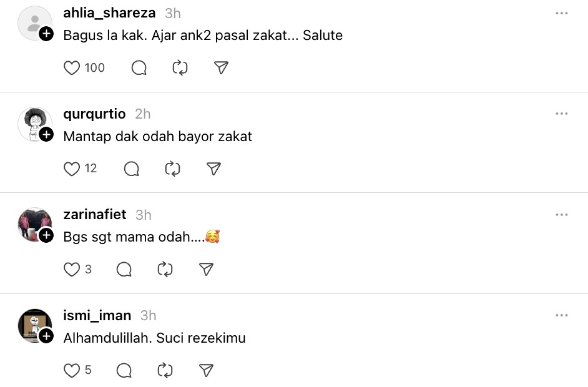
Task: Repost qurqurtio's comment
Action: point(172,169)
